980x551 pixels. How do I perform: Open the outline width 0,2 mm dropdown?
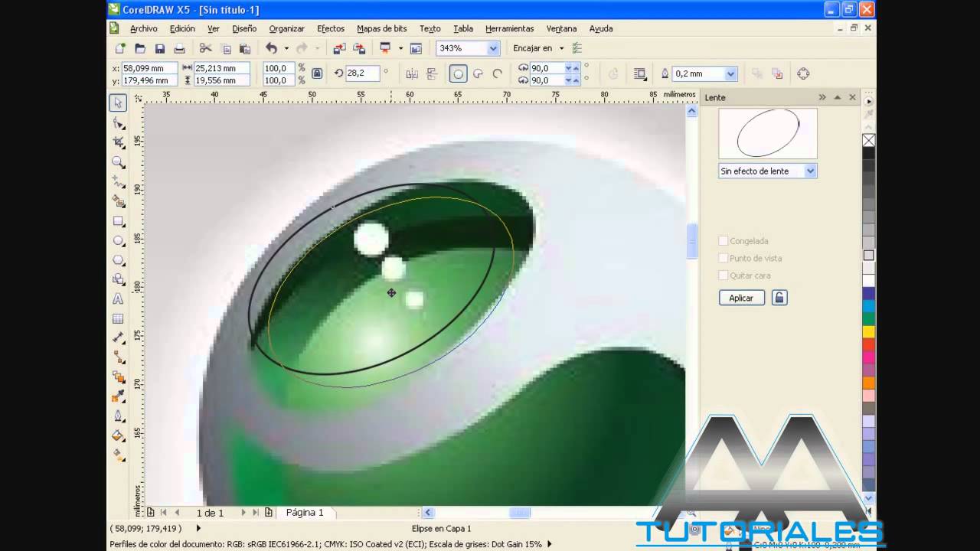[730, 73]
